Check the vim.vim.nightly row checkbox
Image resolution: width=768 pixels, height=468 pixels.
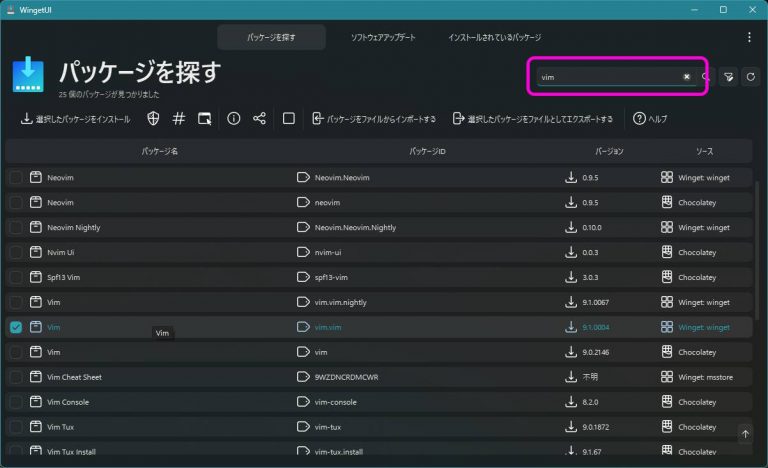coord(16,302)
